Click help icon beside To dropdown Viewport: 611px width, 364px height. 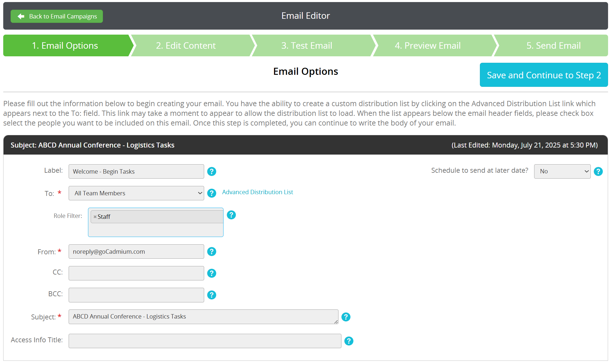pyautogui.click(x=211, y=193)
